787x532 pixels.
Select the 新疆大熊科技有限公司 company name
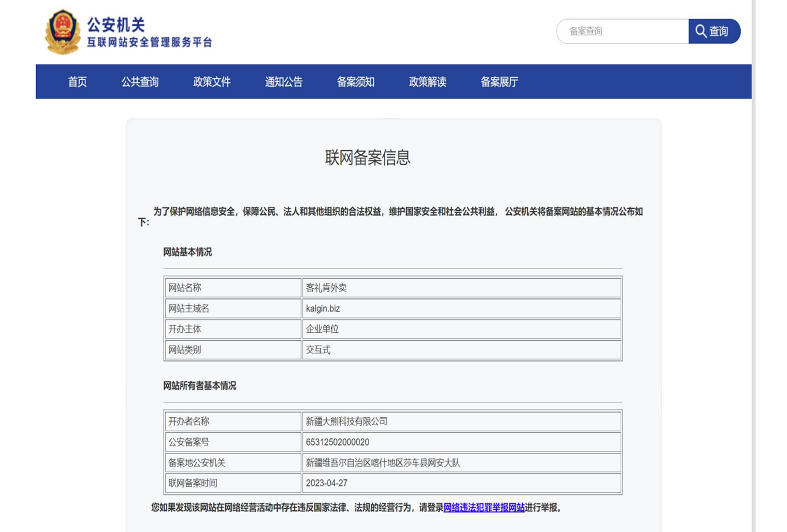pyautogui.click(x=347, y=422)
